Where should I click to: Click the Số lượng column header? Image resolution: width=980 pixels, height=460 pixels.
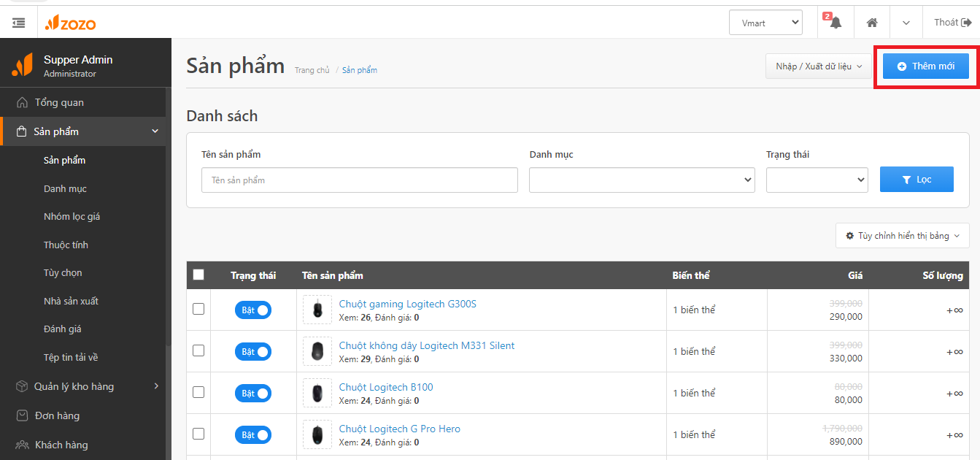click(x=943, y=275)
